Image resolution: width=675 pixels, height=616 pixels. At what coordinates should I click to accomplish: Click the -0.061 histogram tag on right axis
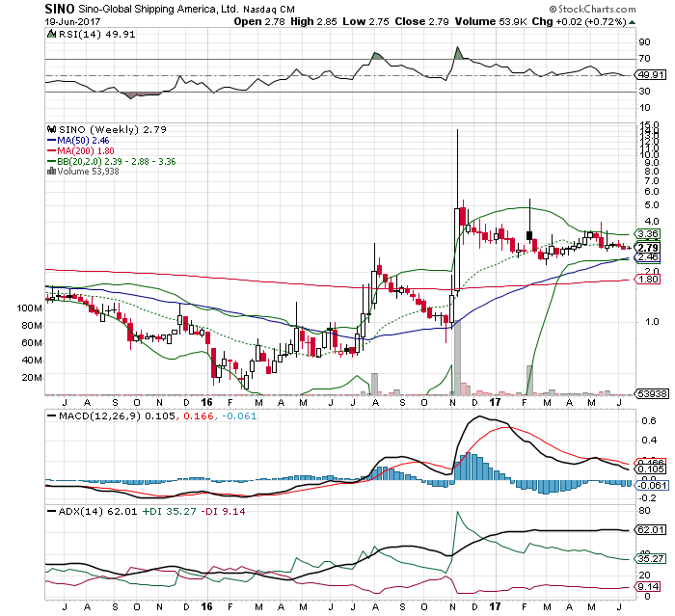tap(653, 485)
